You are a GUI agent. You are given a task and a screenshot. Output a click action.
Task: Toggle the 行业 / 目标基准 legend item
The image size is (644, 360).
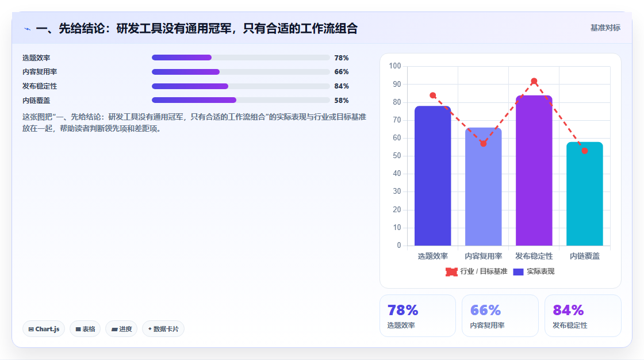477,271
